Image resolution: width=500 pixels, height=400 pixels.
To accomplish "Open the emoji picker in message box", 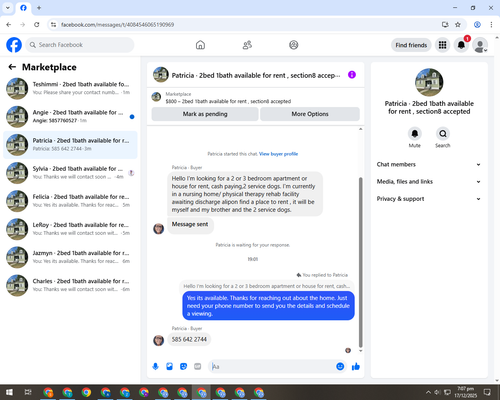I will click(340, 367).
